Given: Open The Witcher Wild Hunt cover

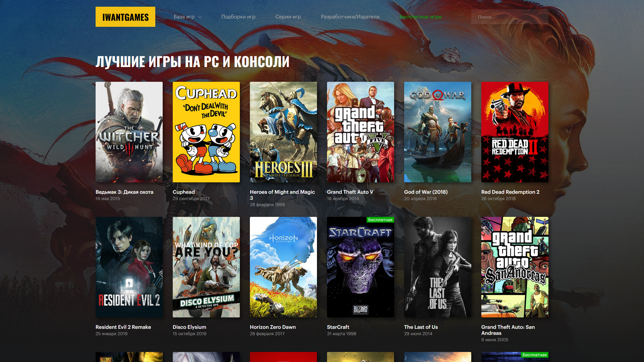Looking at the screenshot, I should pos(129,132).
